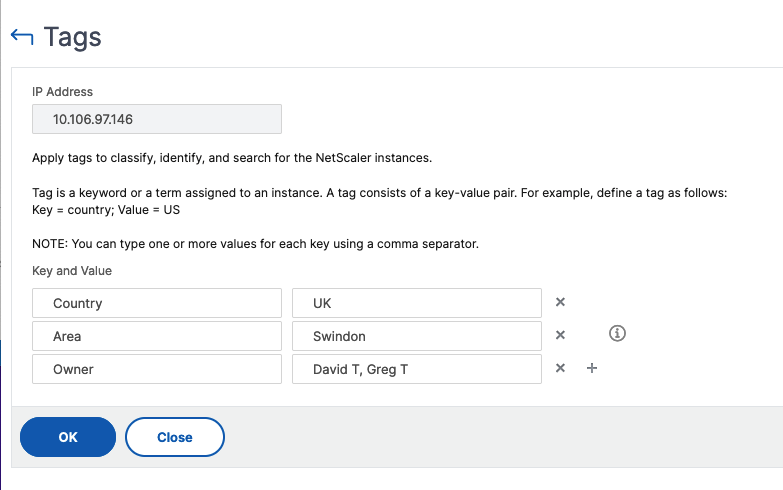Delete the Owner tag row
Image resolution: width=783 pixels, height=490 pixels.
pyautogui.click(x=560, y=368)
